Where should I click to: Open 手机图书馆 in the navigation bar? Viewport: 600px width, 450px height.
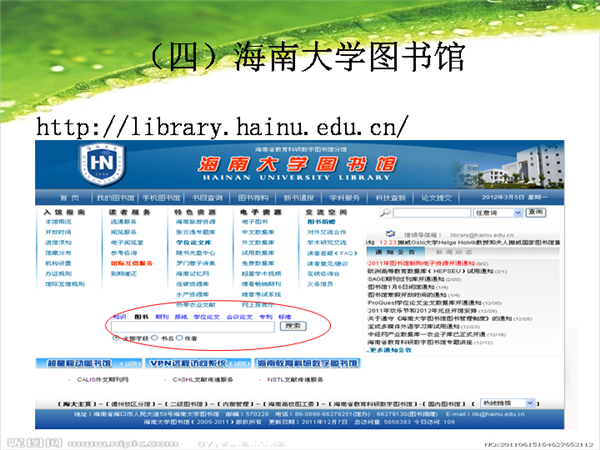coord(161,198)
